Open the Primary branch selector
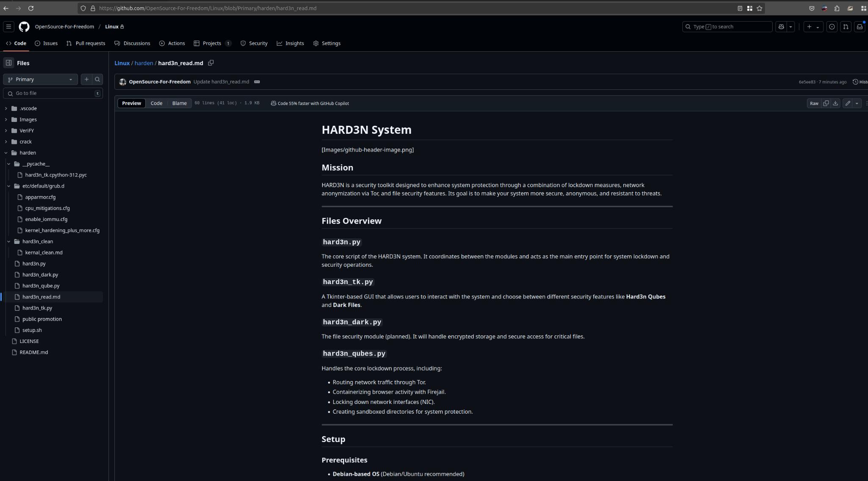Screen dimensions: 868x481 (40, 79)
